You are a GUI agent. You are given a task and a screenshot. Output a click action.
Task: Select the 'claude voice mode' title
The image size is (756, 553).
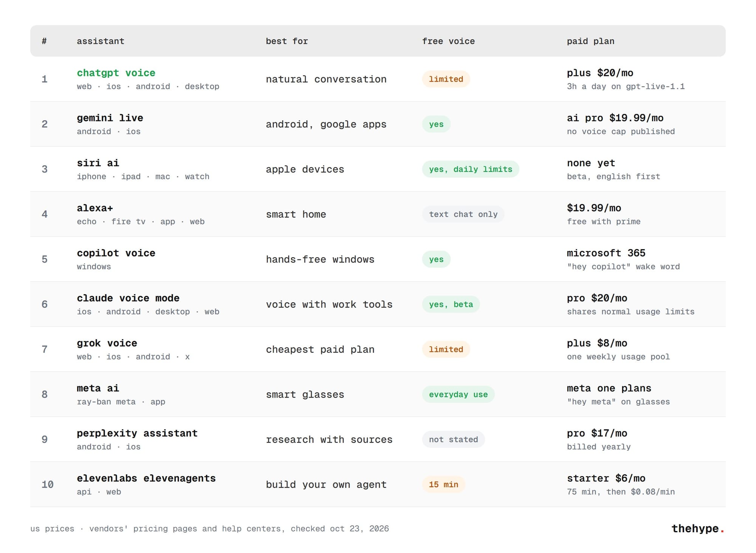tap(128, 298)
